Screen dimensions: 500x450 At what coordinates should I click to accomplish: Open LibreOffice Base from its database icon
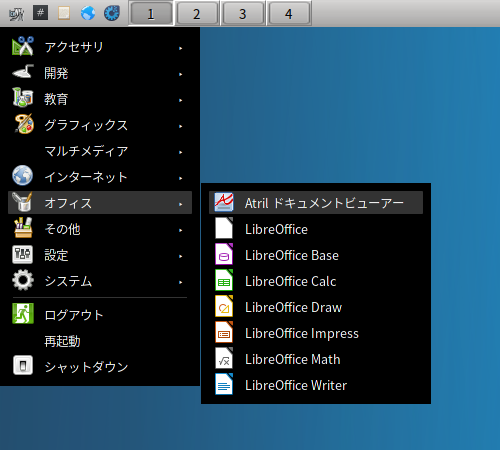224,255
